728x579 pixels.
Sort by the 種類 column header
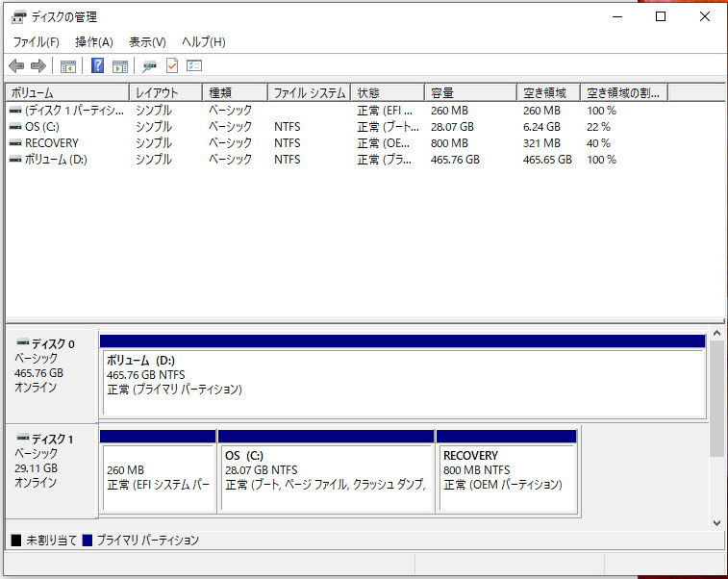tap(235, 93)
